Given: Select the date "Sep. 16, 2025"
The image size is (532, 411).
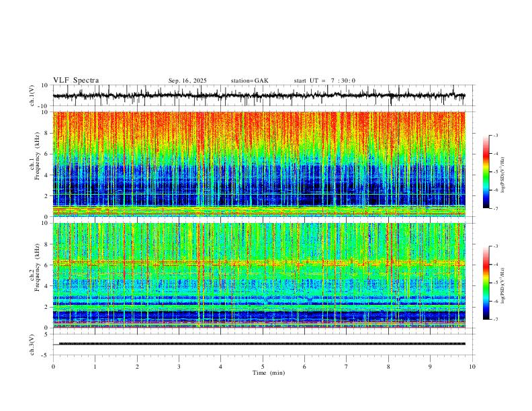Looking at the screenshot, I should [x=187, y=81].
